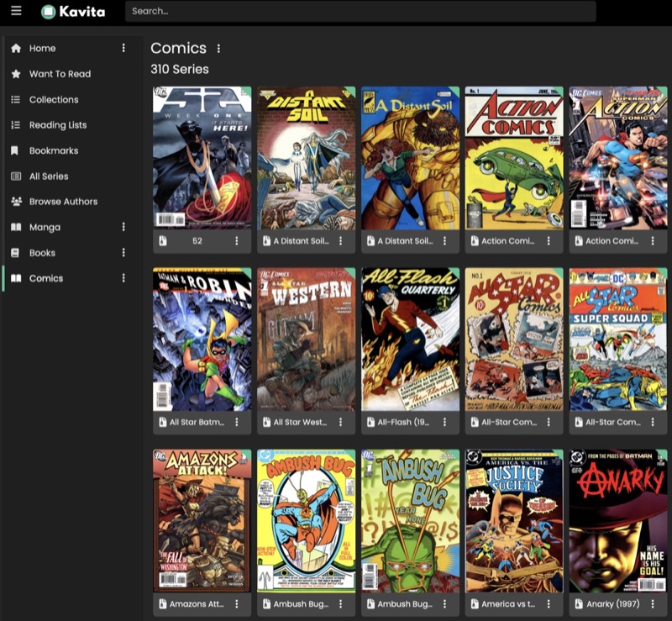Image resolution: width=672 pixels, height=621 pixels.
Task: Open the Books library
Action: tap(42, 253)
